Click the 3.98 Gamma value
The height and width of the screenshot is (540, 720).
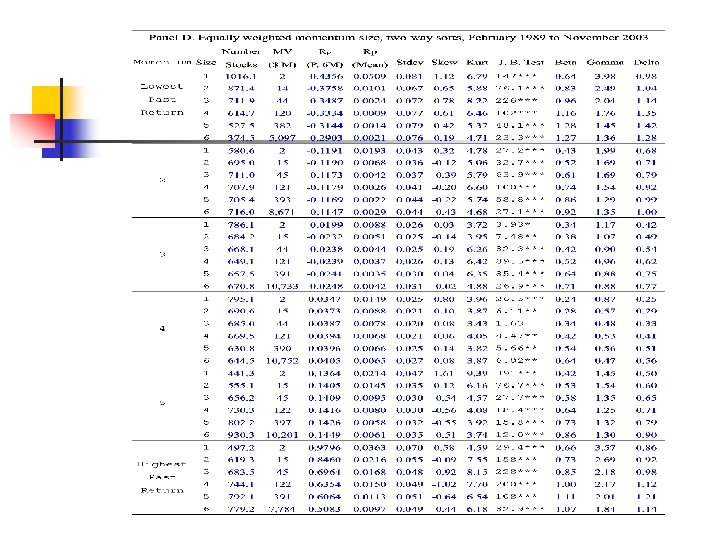[605, 76]
